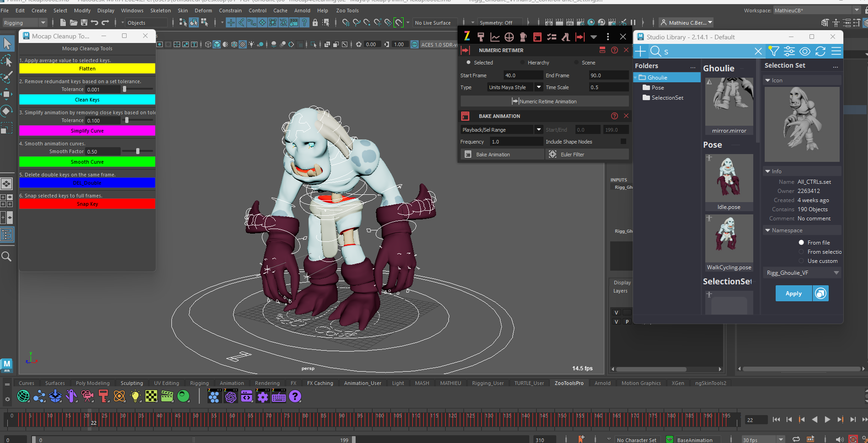Click Studio Library refresh sync icon
868x443 pixels.
pyautogui.click(x=820, y=51)
